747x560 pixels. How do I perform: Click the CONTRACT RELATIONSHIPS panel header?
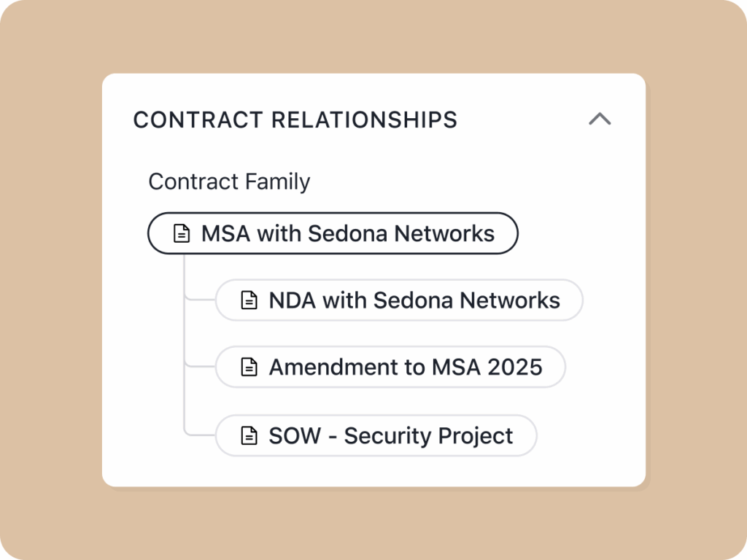(295, 119)
